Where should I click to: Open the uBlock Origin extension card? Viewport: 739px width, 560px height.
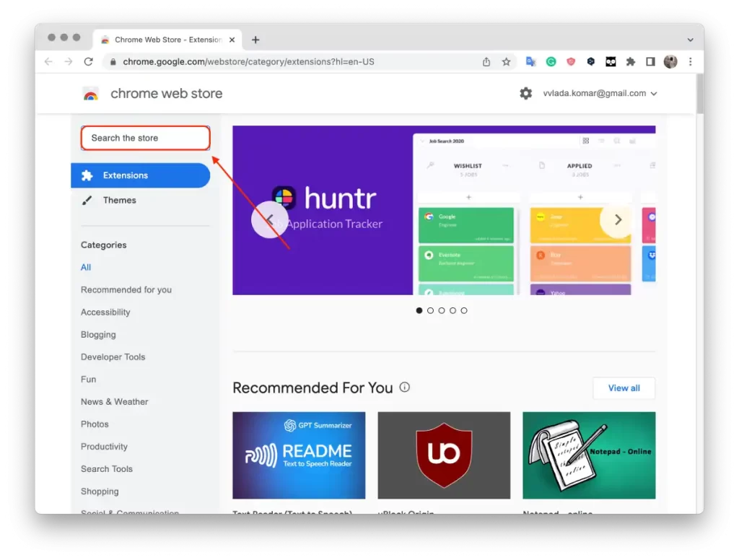[x=444, y=455]
